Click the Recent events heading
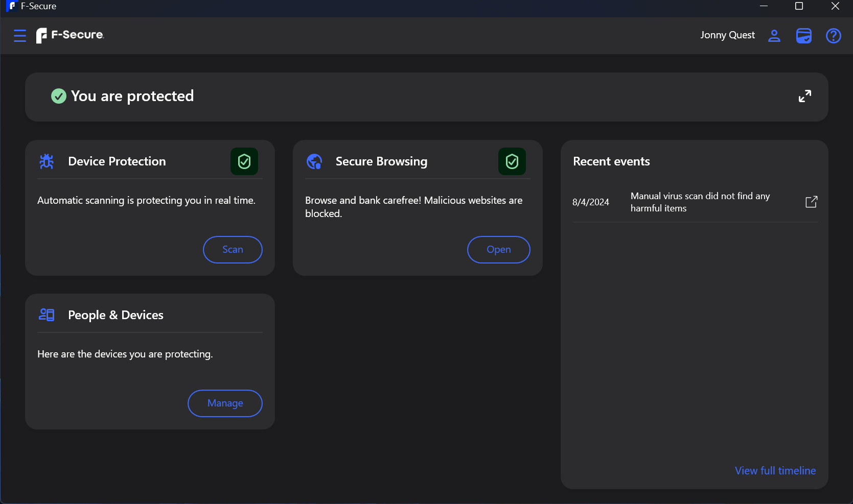Viewport: 853px width, 504px height. pos(611,161)
